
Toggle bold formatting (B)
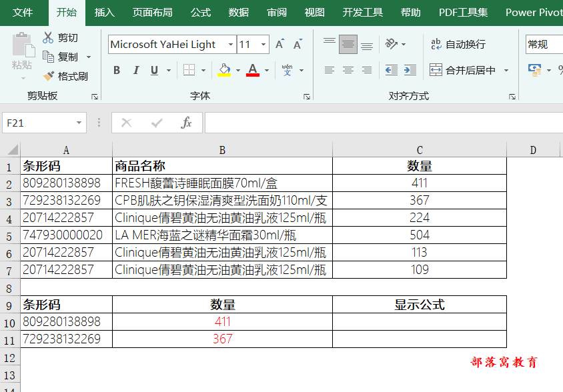coord(117,70)
